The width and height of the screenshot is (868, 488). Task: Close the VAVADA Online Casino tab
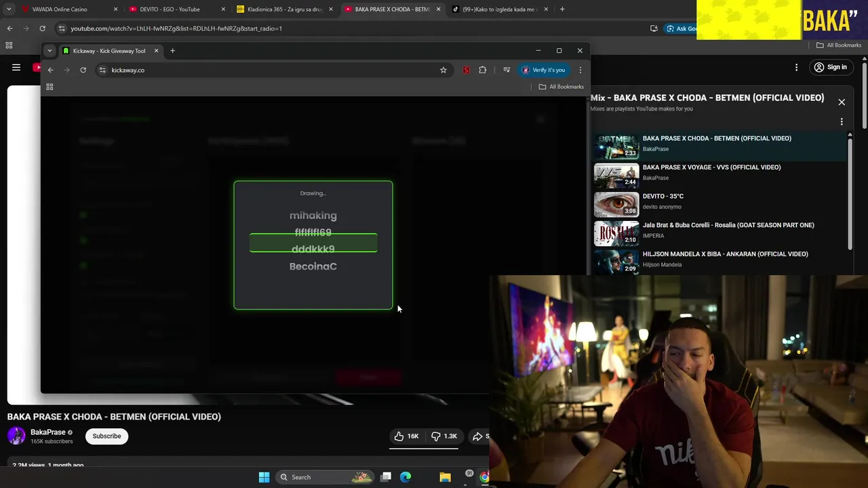coord(115,9)
